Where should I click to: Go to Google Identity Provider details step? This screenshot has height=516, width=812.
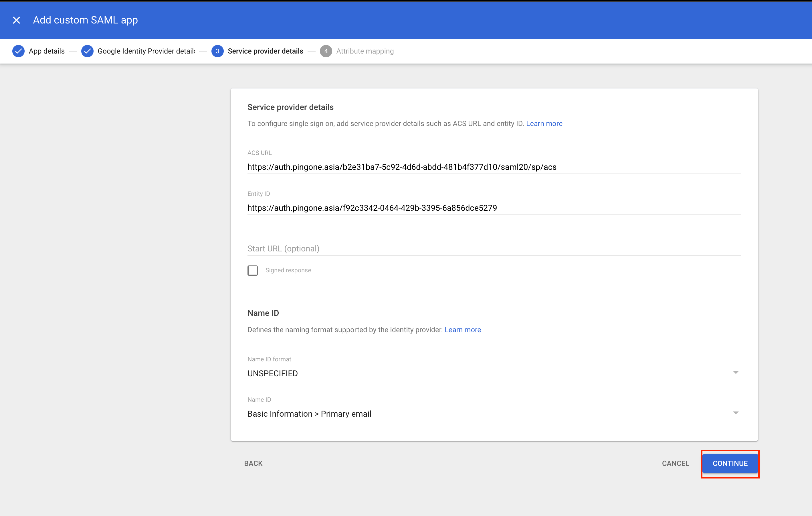coord(146,51)
